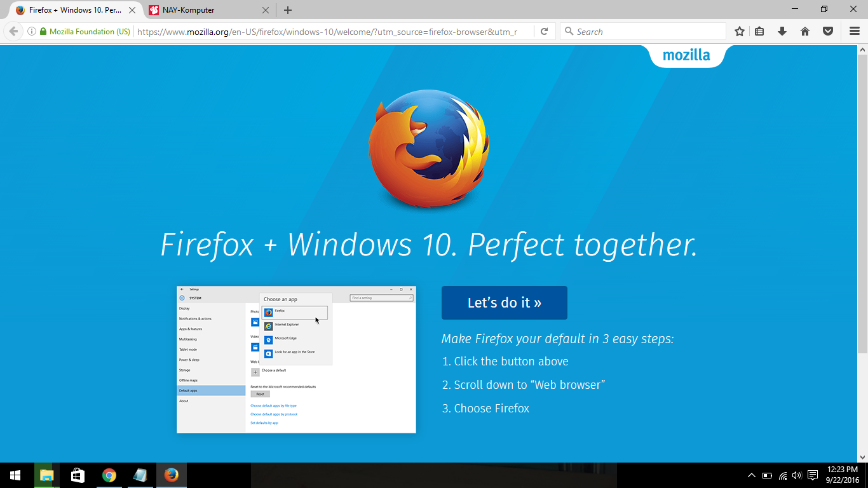Switch to the NAY-Komputer tab
Screen dimensions: 868x488
[197, 10]
